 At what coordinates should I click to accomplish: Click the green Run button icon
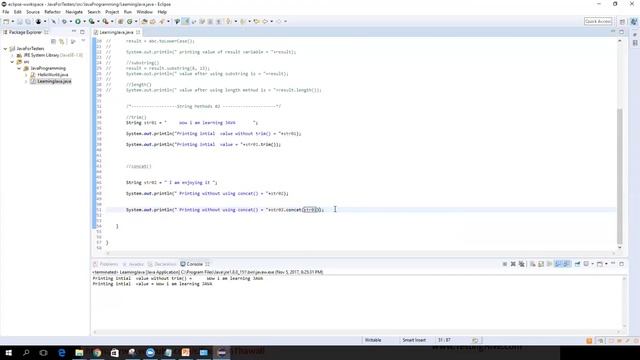[78, 21]
